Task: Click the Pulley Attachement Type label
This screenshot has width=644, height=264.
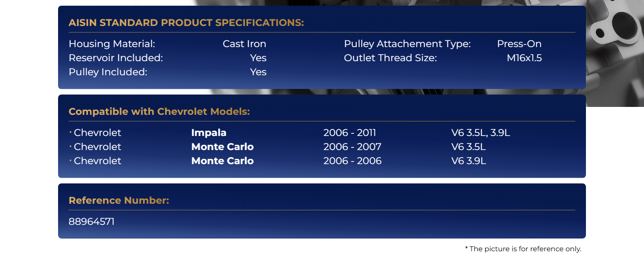Action: [407, 44]
